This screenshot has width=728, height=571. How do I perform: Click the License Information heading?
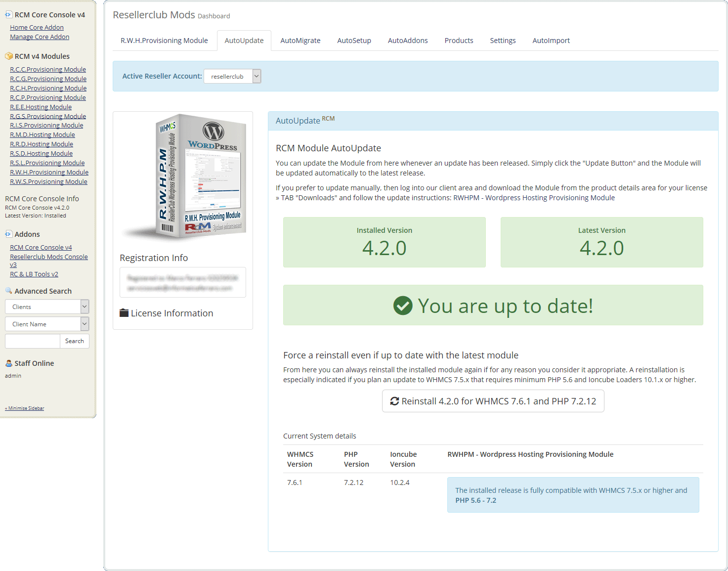[x=172, y=313]
